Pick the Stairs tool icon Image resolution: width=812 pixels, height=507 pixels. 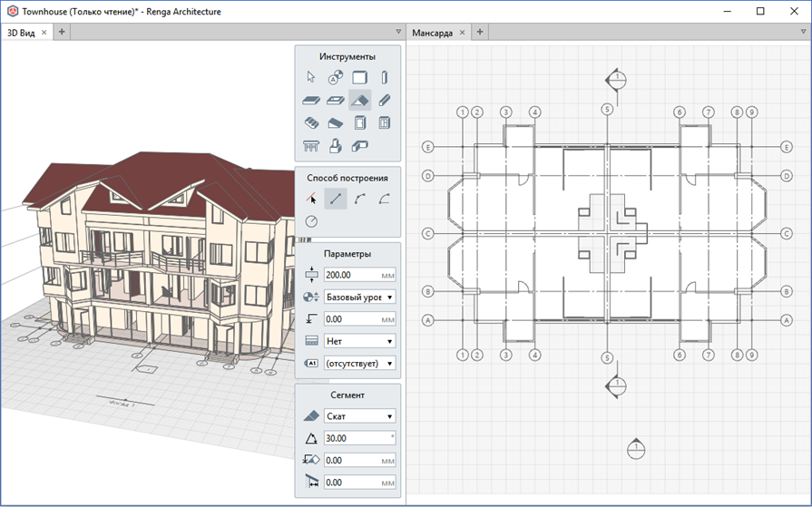pyautogui.click(x=310, y=122)
